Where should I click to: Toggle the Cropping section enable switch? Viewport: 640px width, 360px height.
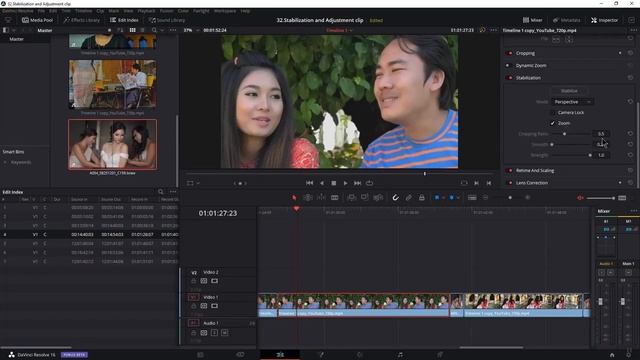coord(509,53)
